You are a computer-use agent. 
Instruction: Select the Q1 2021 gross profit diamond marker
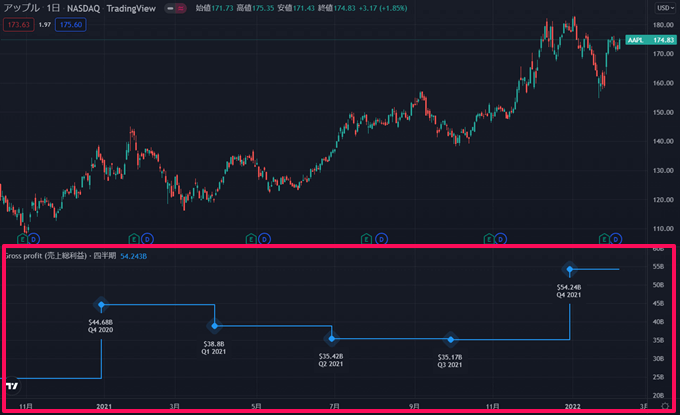(215, 326)
